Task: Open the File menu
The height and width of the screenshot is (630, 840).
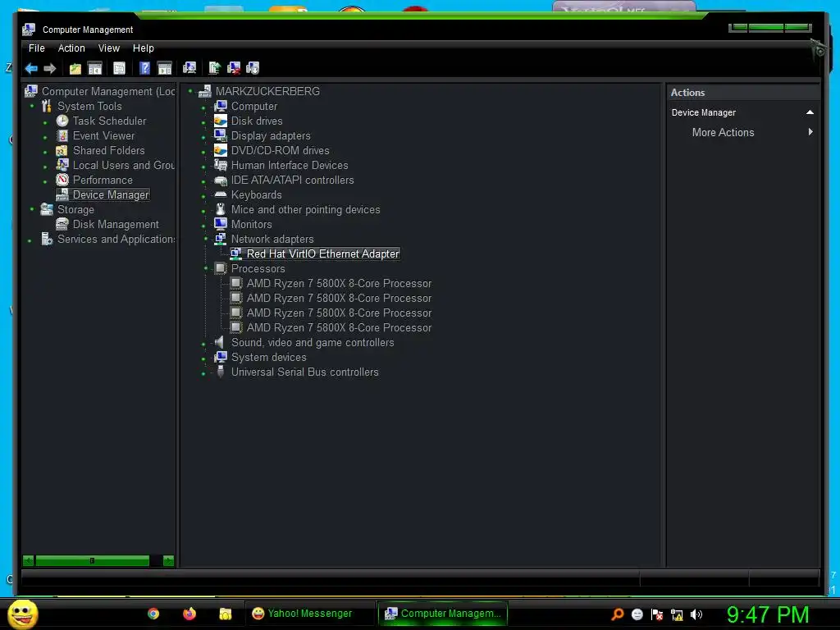Action: tap(36, 48)
